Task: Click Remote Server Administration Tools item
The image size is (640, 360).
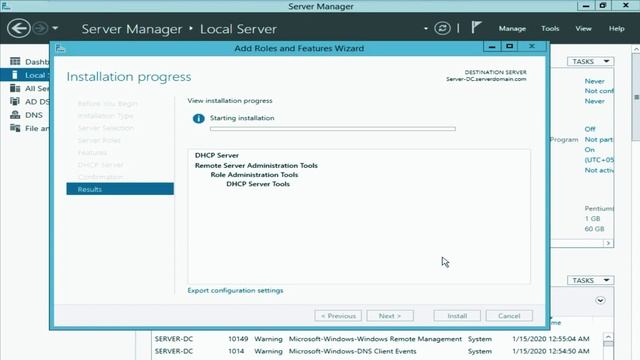Action: coord(256,166)
